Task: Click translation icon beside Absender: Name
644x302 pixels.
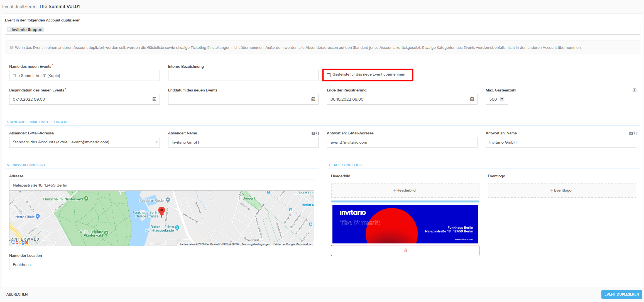Action: click(315, 134)
